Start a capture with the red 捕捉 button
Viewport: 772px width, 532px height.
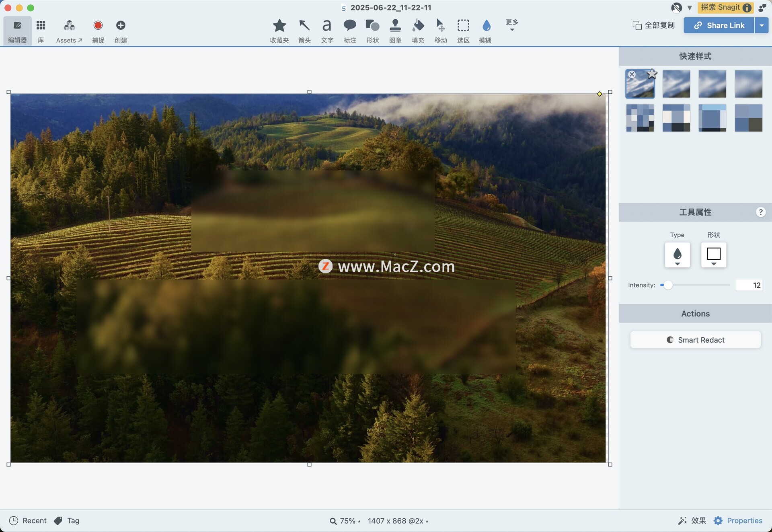(x=98, y=31)
